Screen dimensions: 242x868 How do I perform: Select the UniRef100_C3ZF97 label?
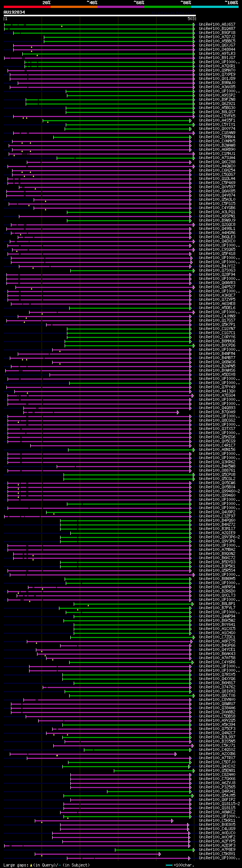217,516
